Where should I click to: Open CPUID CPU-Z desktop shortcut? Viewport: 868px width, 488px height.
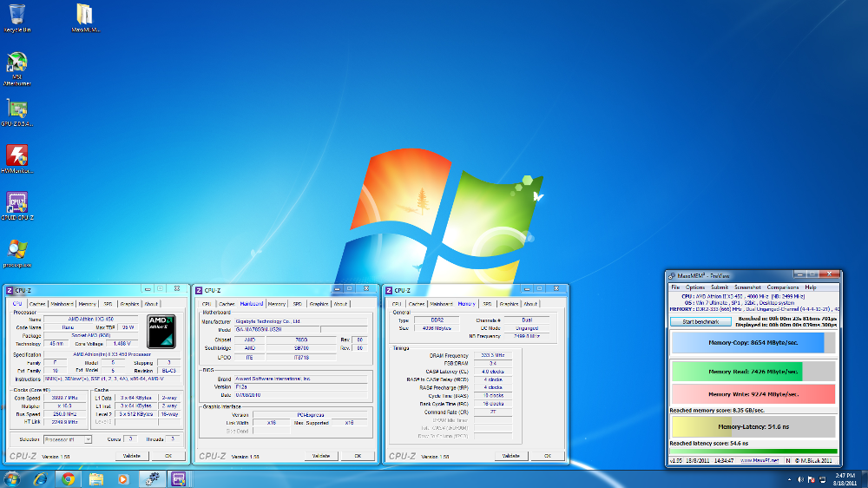(x=16, y=206)
